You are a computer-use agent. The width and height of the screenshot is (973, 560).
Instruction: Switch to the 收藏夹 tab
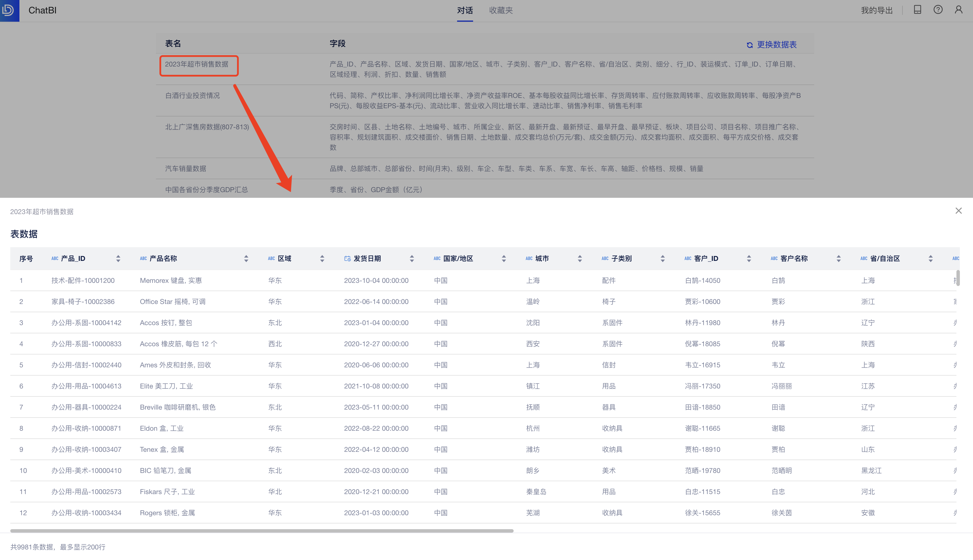click(501, 10)
